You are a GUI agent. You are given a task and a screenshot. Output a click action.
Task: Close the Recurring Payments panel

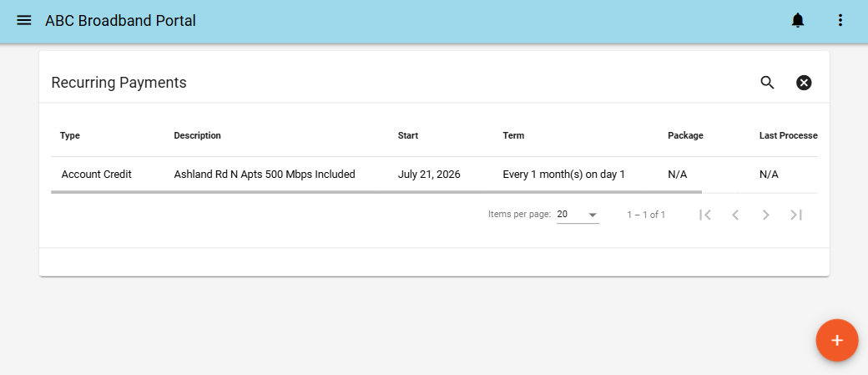(804, 83)
